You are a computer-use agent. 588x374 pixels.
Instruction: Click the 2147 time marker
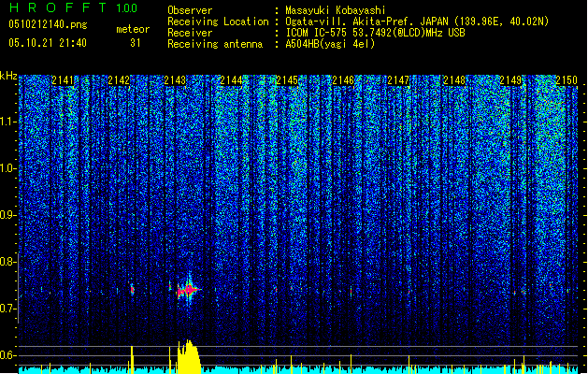click(x=398, y=80)
